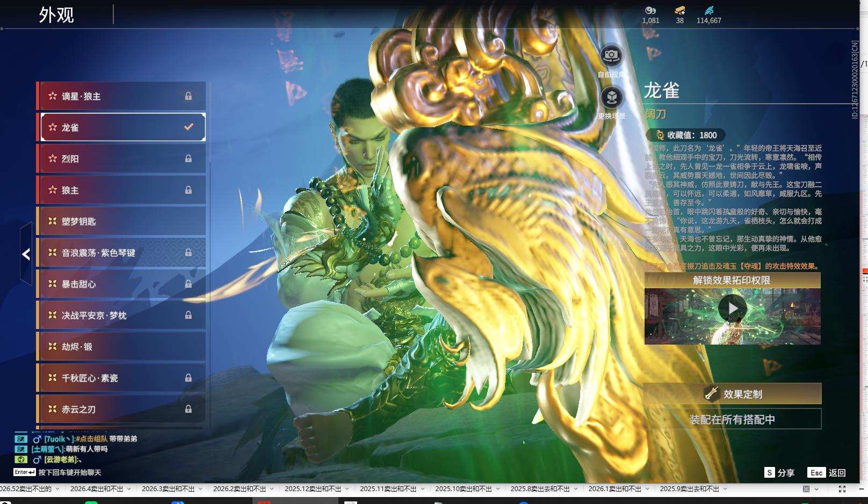Click player name 7uoik in chat

coord(60,439)
